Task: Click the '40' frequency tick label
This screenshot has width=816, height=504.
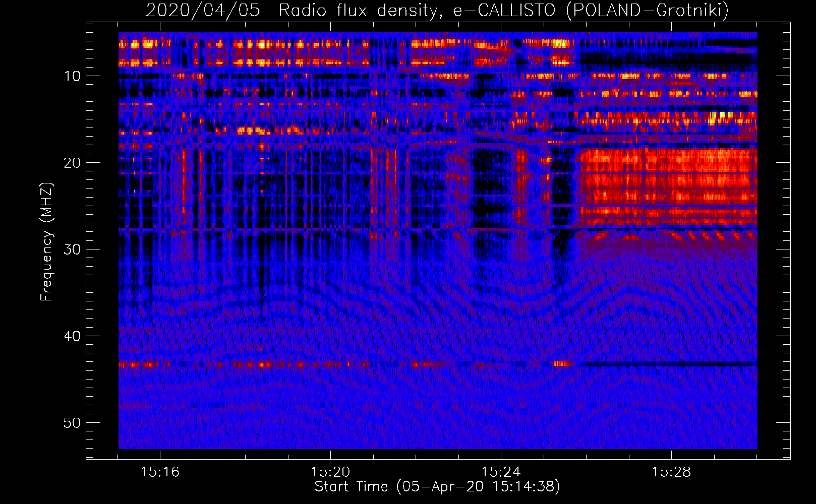Action: coord(72,336)
